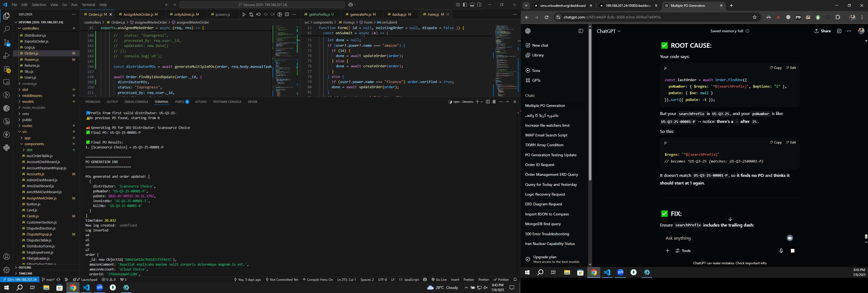This screenshot has width=868, height=293.
Task: Open the Terminal menu in VS Code
Action: point(88,5)
